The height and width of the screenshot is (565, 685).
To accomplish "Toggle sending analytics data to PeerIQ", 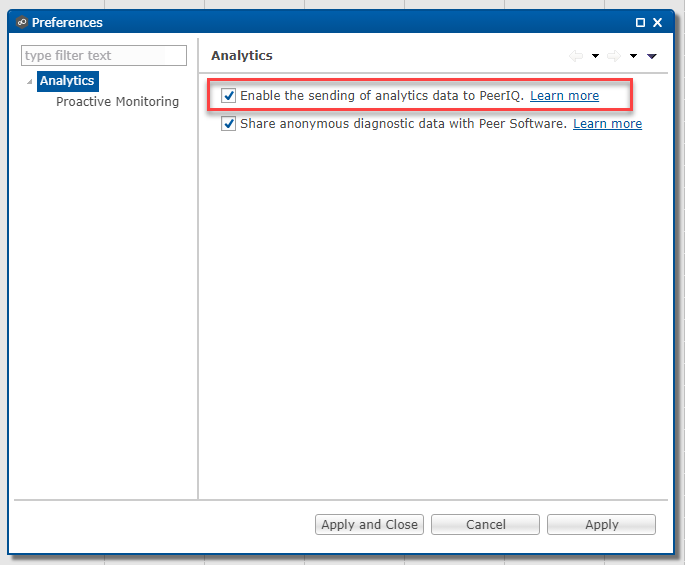I will [x=229, y=96].
